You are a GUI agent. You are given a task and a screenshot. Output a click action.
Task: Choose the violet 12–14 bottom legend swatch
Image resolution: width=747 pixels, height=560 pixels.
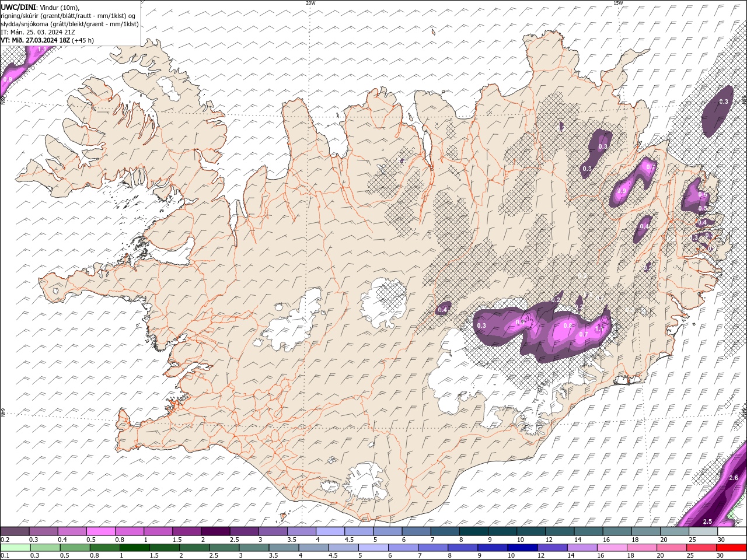tap(553, 548)
